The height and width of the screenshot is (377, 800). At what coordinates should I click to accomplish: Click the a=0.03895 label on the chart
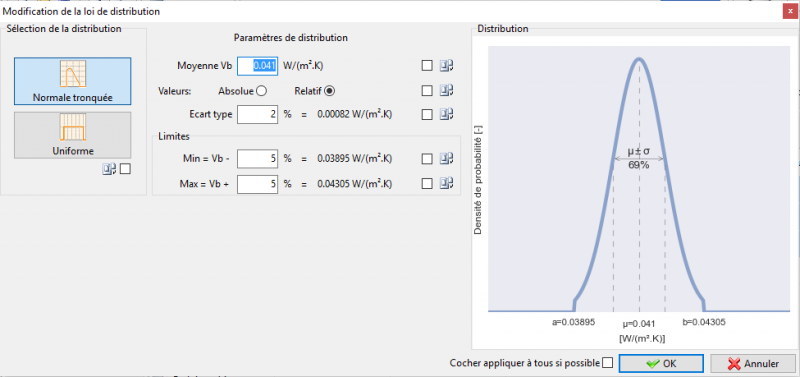pos(574,322)
